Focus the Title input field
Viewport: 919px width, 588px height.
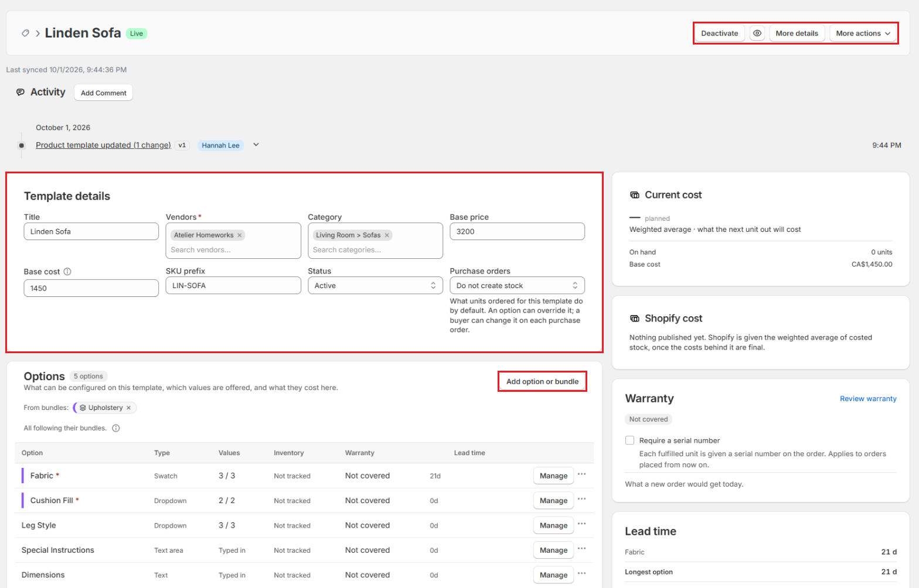pos(91,231)
